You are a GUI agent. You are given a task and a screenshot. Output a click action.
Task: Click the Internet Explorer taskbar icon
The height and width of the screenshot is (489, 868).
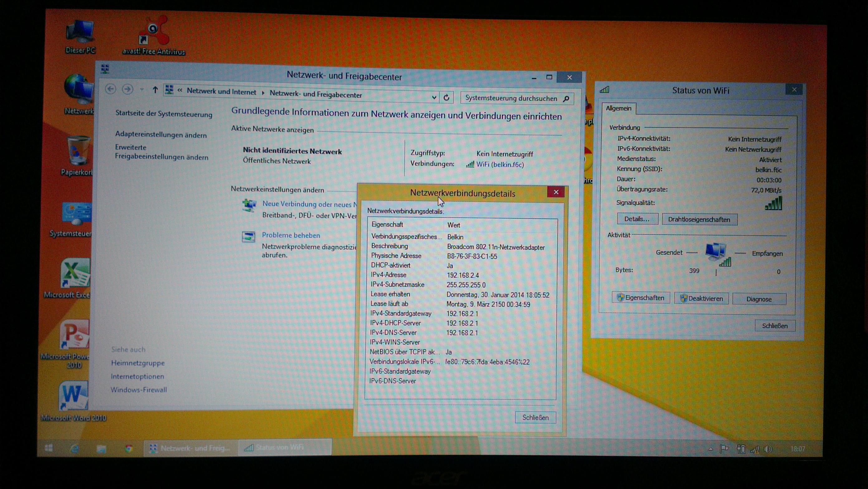75,448
